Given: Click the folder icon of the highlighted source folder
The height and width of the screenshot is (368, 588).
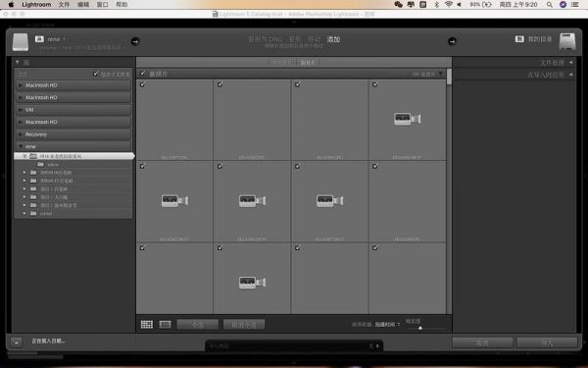Looking at the screenshot, I should pos(33,156).
